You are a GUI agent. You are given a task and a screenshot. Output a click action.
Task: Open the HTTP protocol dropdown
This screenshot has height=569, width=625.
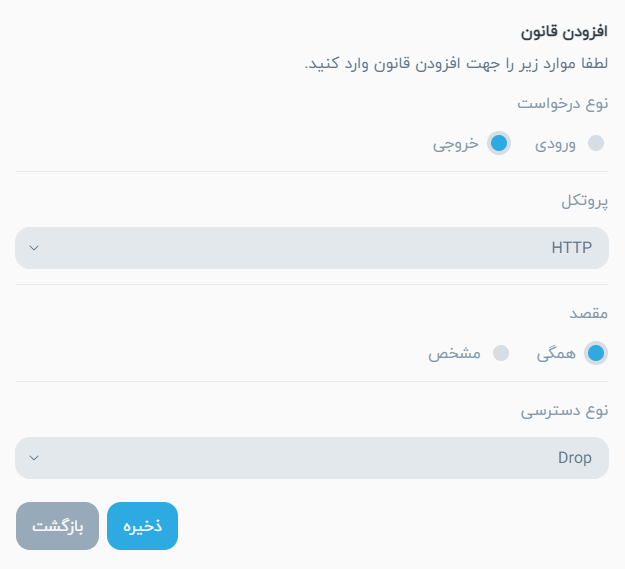(312, 248)
